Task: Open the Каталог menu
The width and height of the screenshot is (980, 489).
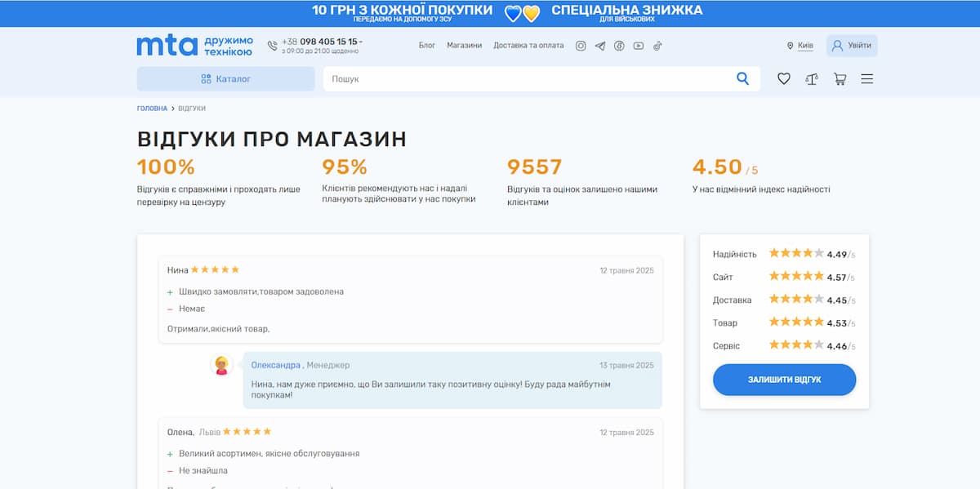Action: [225, 79]
